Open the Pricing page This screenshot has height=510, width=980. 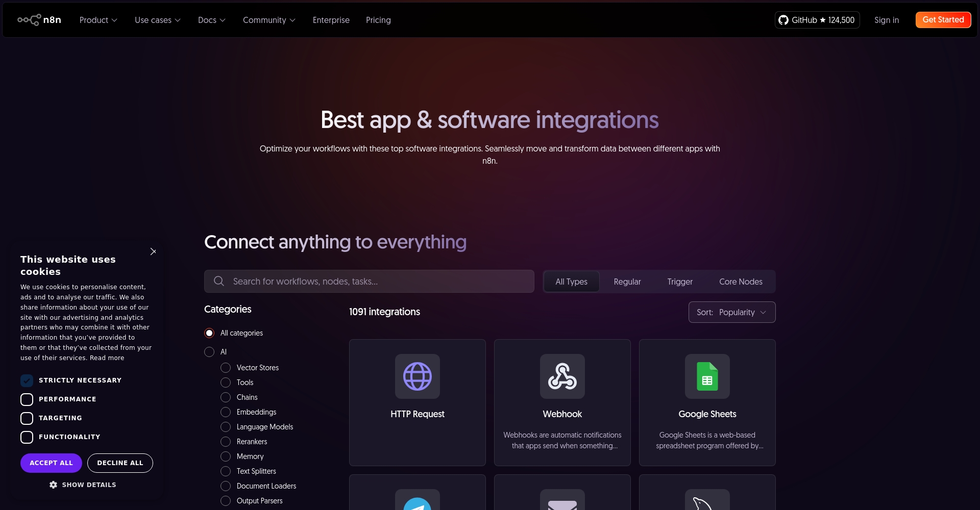[378, 20]
